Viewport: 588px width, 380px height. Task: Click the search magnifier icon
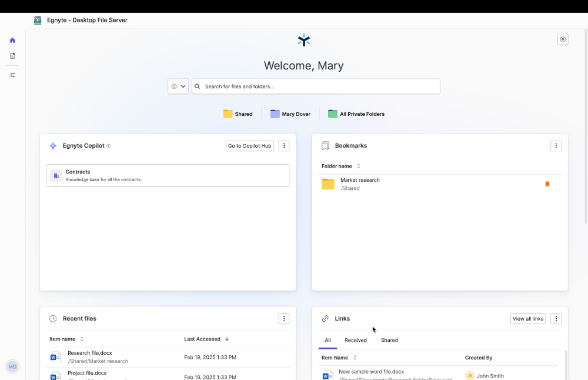click(x=197, y=86)
